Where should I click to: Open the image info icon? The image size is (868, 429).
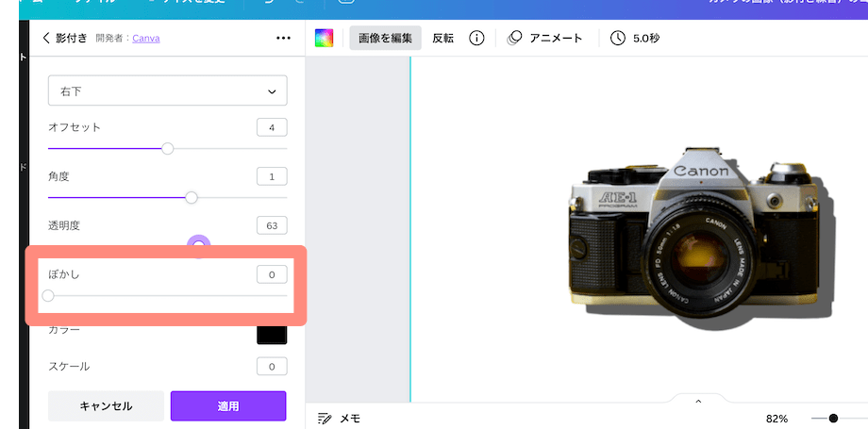[x=476, y=39]
